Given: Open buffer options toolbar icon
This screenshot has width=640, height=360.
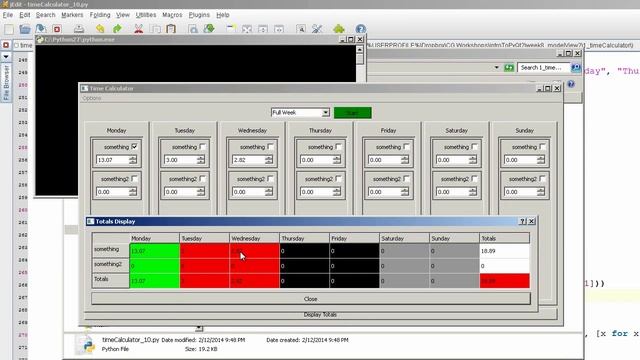Looking at the screenshot, I should [301, 29].
